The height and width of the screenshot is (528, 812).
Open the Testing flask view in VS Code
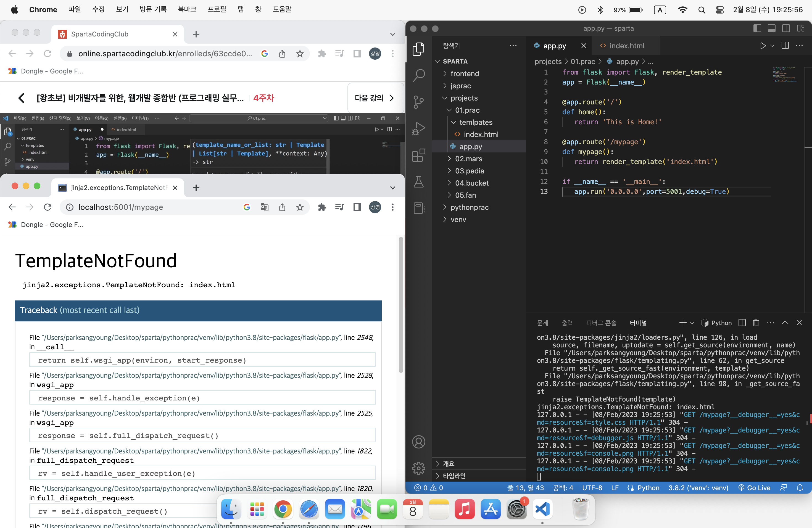(418, 181)
